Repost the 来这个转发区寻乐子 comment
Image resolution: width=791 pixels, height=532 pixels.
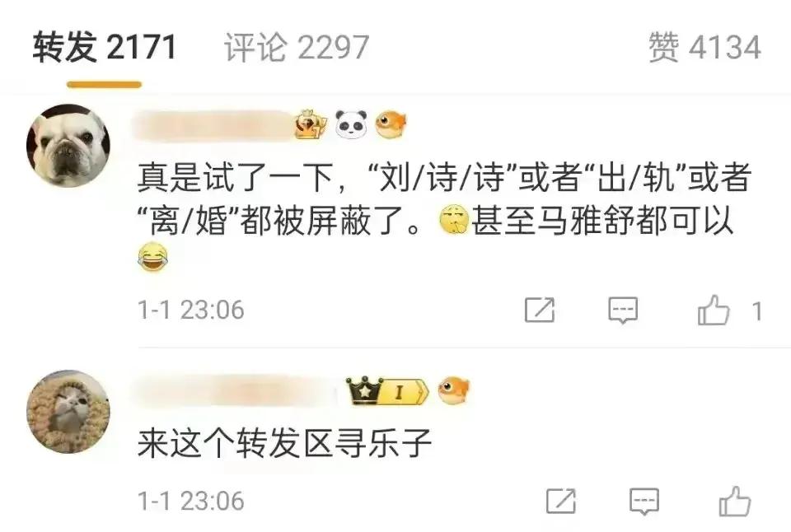pyautogui.click(x=561, y=501)
